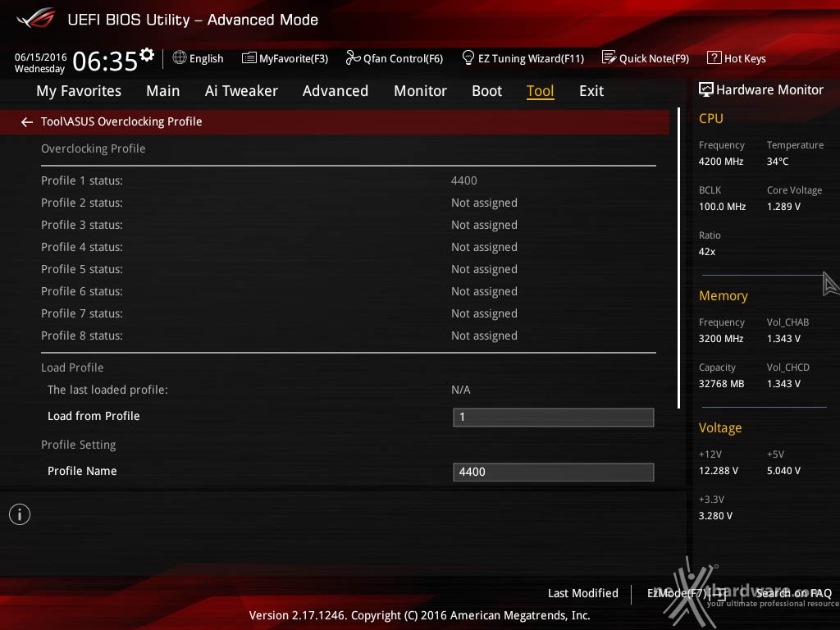840x630 pixels.
Task: Click the Hardware Monitor icon
Action: 706,89
